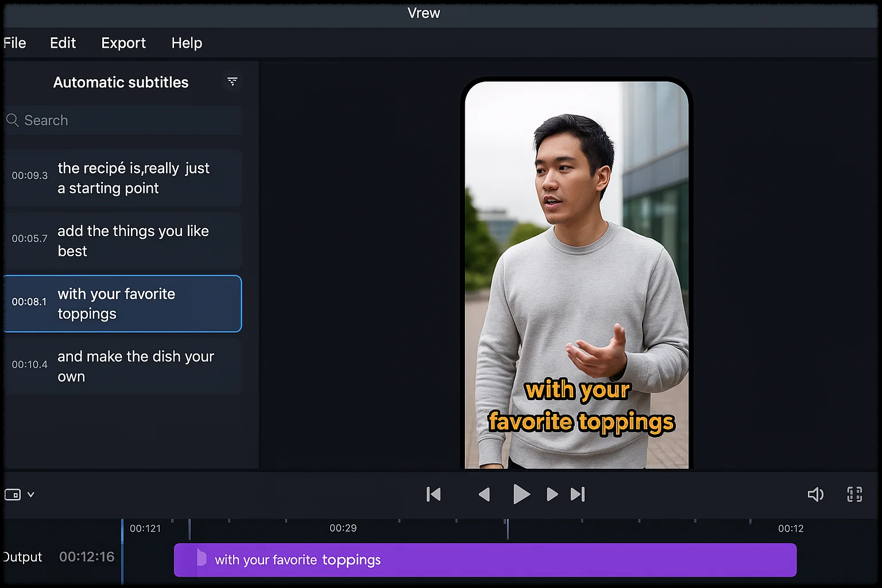
Task: Click the 00:08.1 timestamp
Action: (29, 301)
